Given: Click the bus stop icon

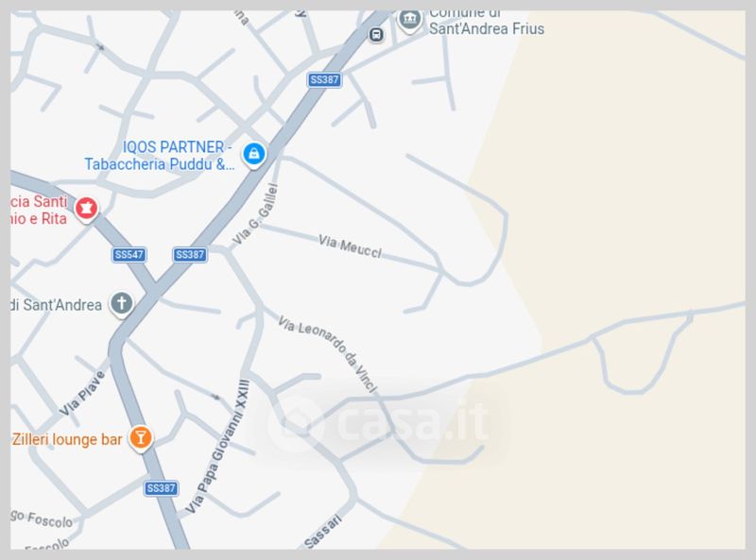Looking at the screenshot, I should (376, 35).
